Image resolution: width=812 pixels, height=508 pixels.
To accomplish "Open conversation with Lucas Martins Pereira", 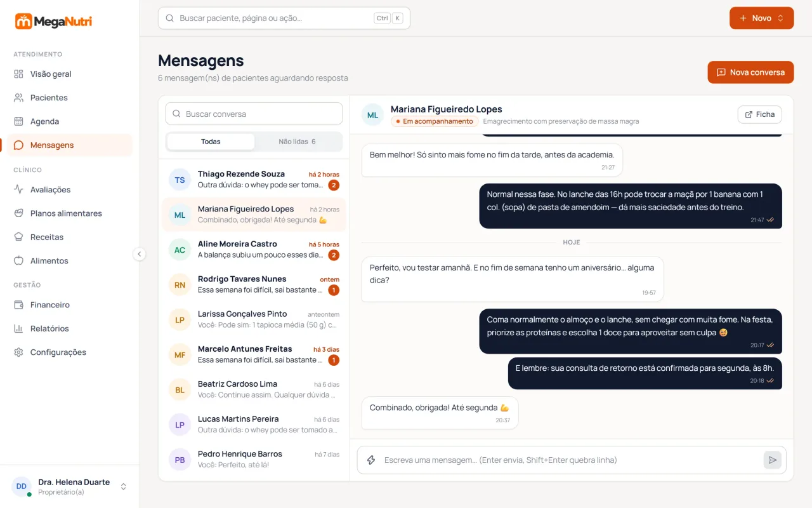I will tap(254, 424).
